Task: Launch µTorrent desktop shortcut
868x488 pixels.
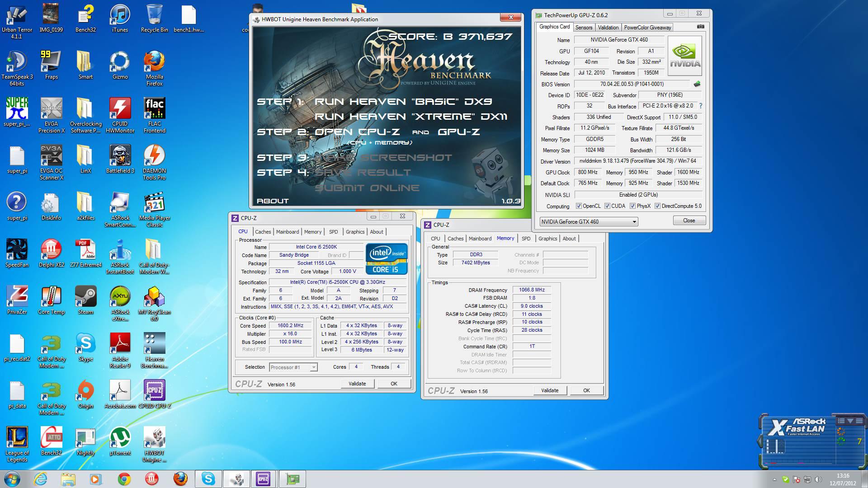Action: point(120,441)
